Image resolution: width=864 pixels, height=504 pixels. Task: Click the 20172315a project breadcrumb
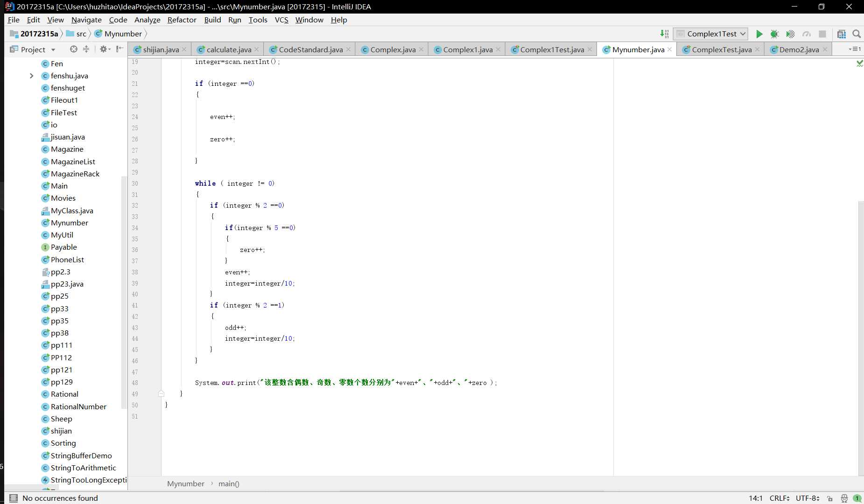tap(34, 34)
